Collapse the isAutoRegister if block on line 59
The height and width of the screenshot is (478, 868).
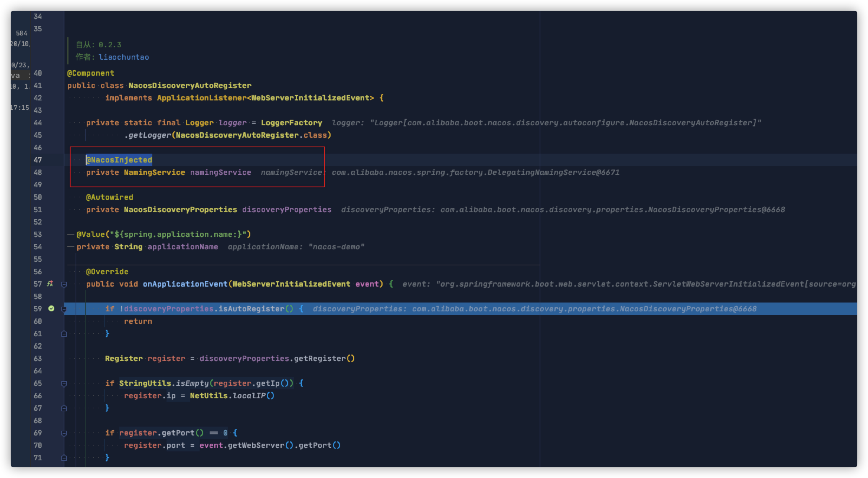(64, 309)
